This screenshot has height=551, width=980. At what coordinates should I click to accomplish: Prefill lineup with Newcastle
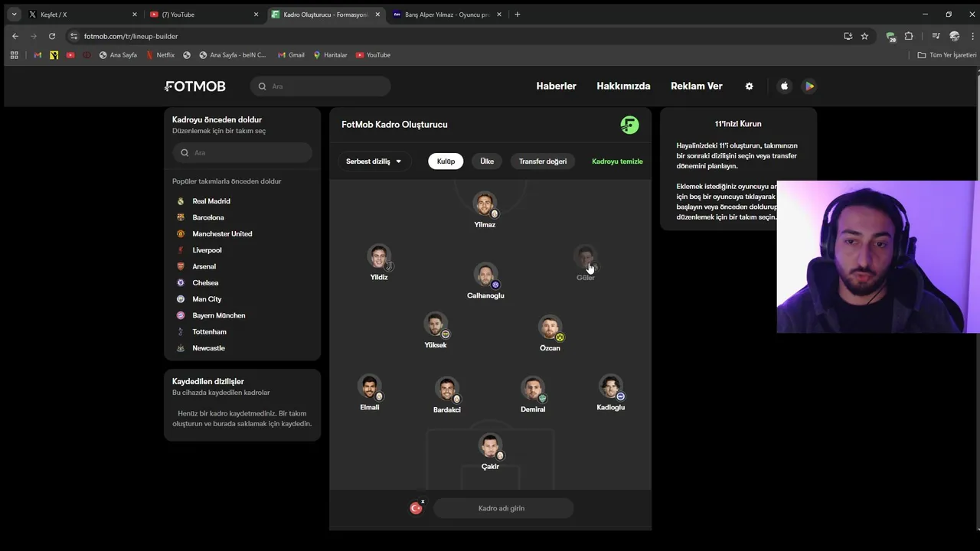click(208, 348)
